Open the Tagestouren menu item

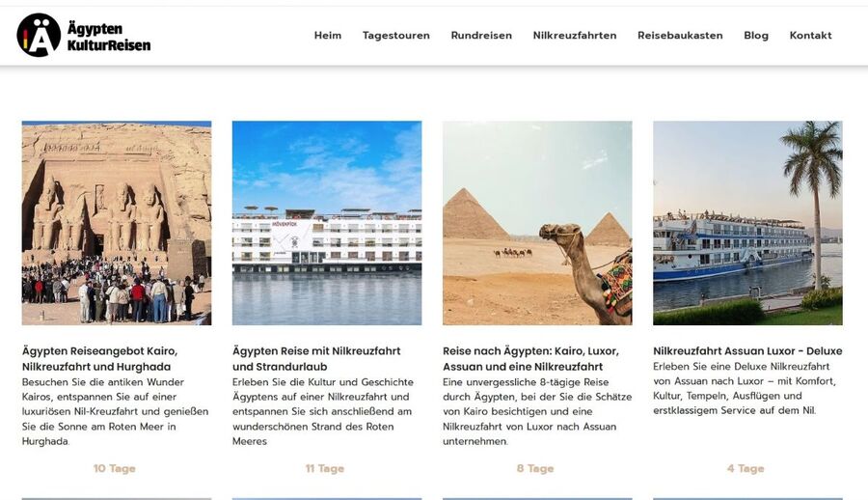pos(395,36)
